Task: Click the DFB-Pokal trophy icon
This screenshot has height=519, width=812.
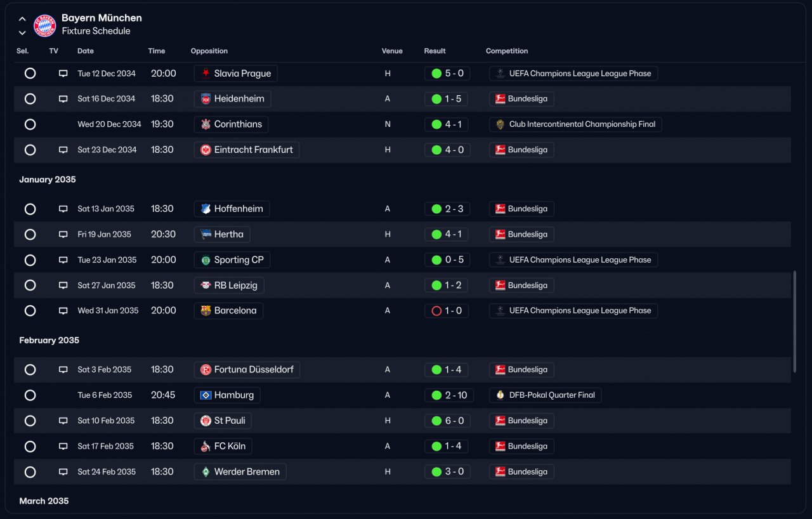Action: [500, 395]
